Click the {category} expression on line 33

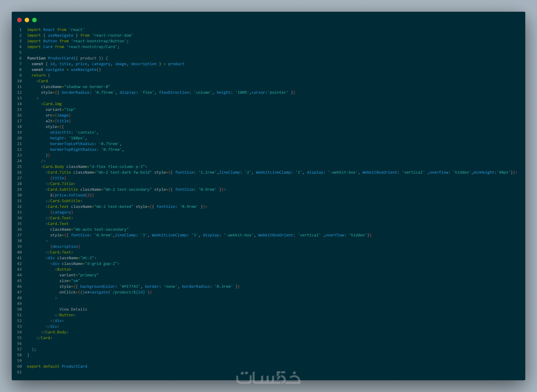[61, 212]
